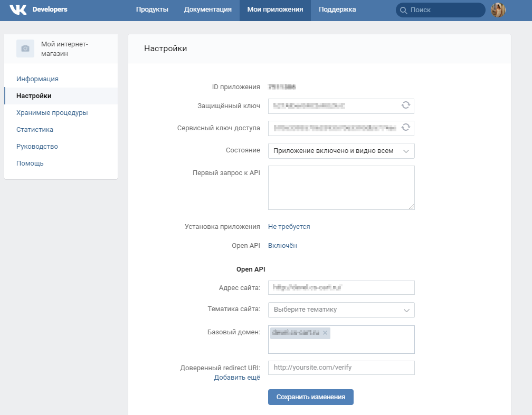The height and width of the screenshot is (415, 532).
Task: Open the 'Поддержка' section
Action: [337, 9]
